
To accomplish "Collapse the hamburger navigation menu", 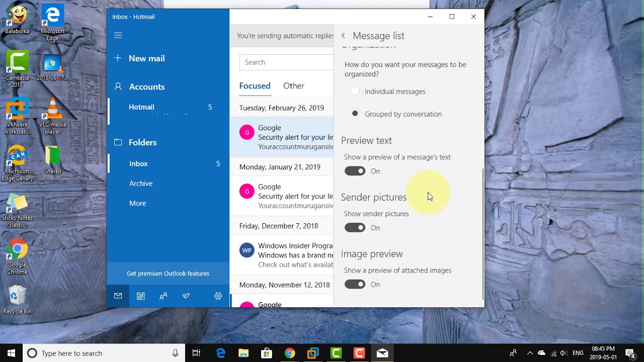I will pyautogui.click(x=118, y=35).
